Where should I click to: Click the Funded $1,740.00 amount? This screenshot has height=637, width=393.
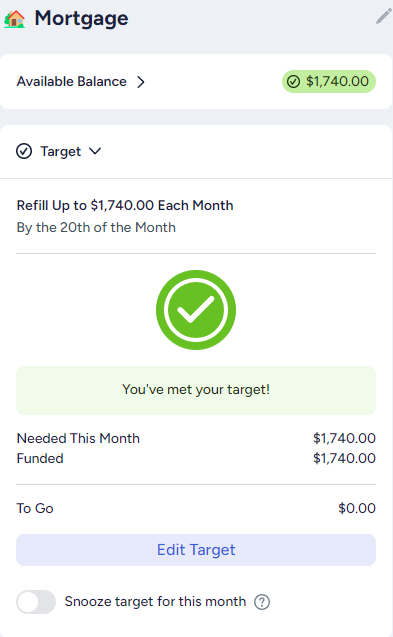pyautogui.click(x=344, y=458)
